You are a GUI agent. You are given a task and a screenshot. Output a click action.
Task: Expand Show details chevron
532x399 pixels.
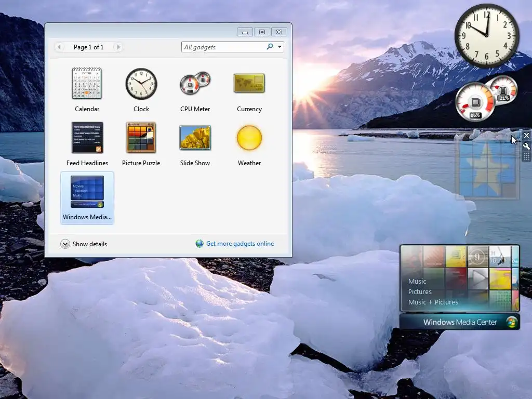(x=65, y=244)
